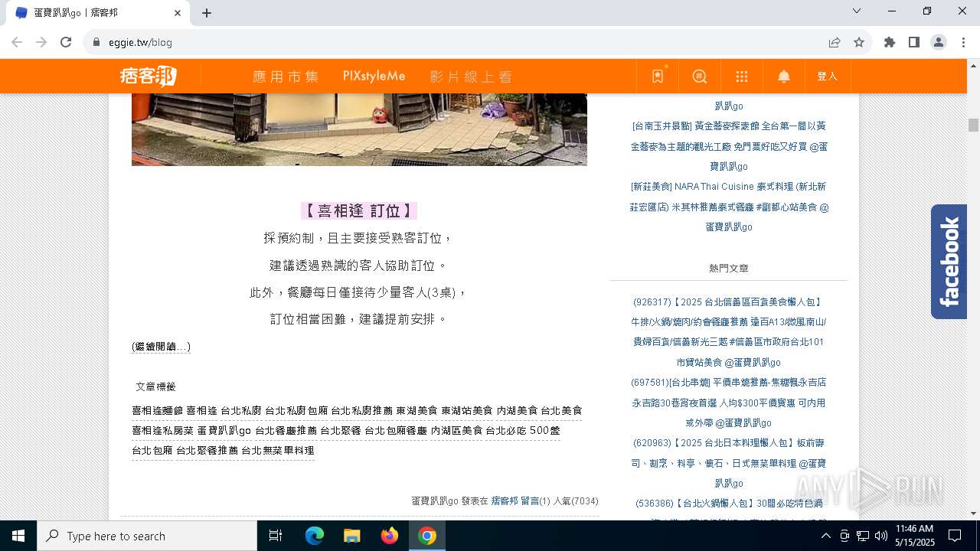Reload the page
Viewport: 980px width, 551px height.
coord(66,43)
